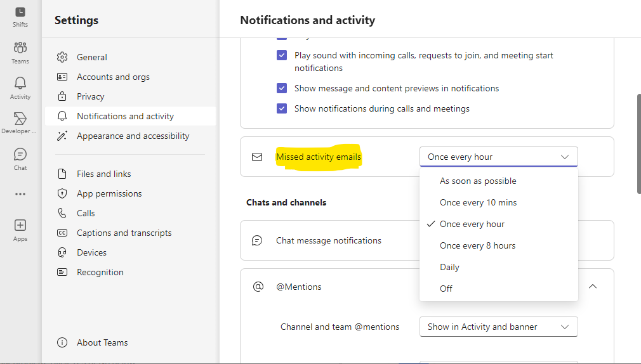Collapse the @Mentions section chevron

click(593, 287)
